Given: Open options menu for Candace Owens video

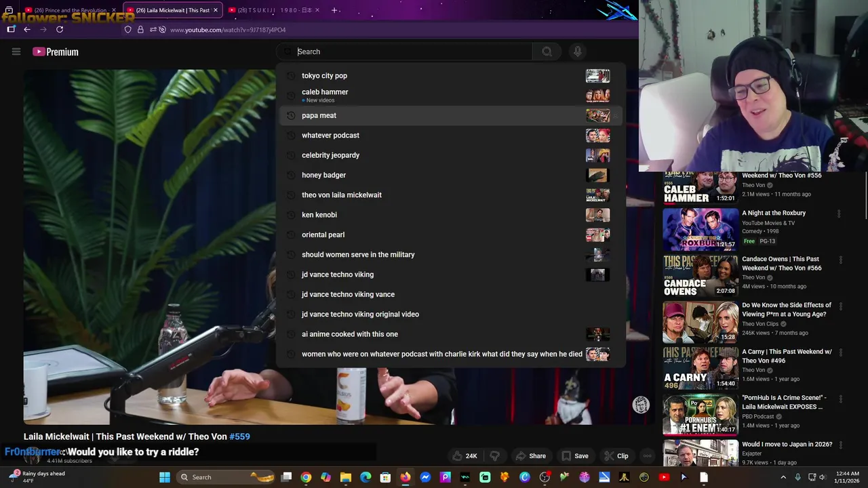Looking at the screenshot, I should pos(841,260).
